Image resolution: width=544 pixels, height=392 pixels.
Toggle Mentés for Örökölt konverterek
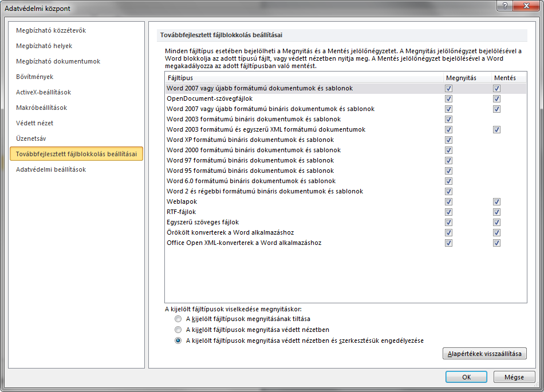point(497,232)
